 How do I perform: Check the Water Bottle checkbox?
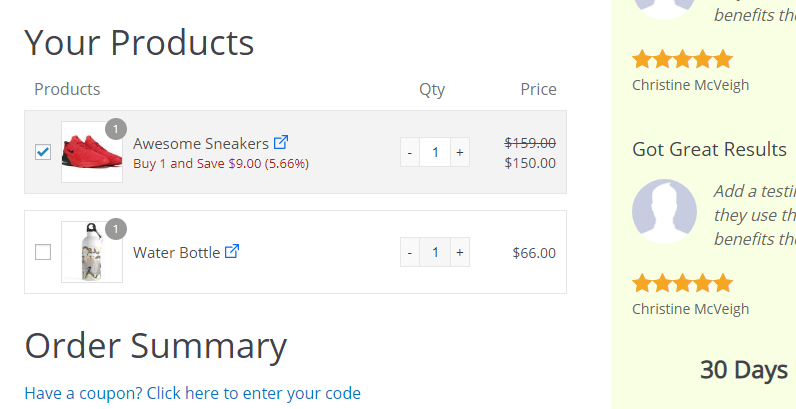click(x=43, y=252)
